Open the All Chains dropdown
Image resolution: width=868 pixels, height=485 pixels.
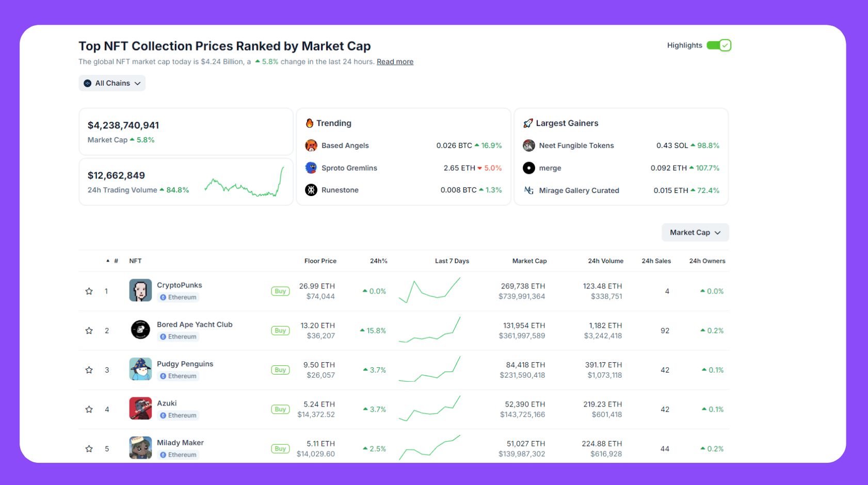tap(111, 83)
